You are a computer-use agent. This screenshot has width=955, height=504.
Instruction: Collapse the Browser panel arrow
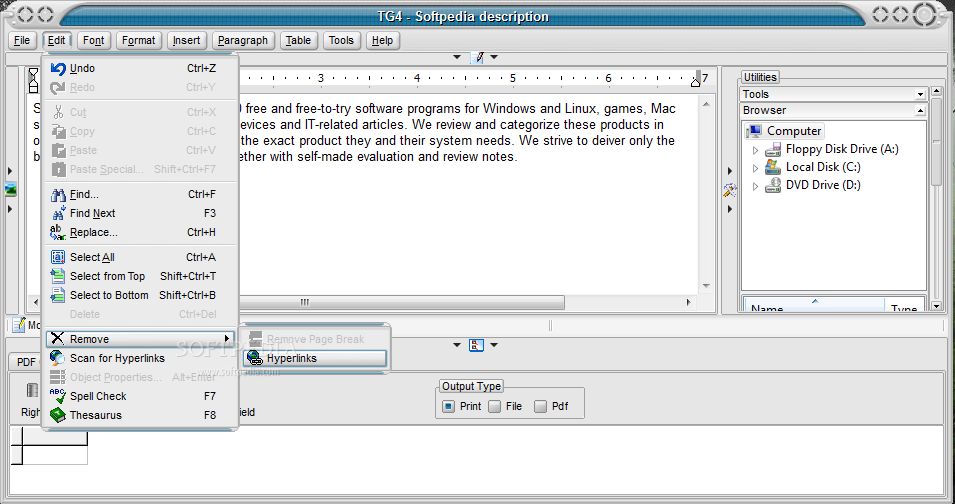[920, 111]
